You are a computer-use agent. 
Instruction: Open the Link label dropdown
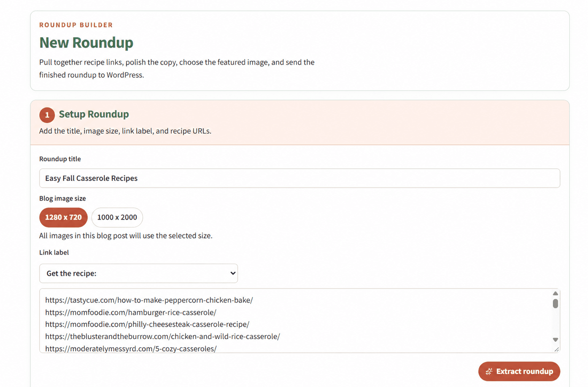coord(138,273)
